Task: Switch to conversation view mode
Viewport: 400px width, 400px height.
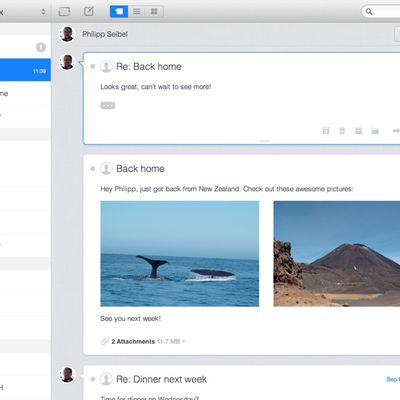Action: pyautogui.click(x=119, y=12)
